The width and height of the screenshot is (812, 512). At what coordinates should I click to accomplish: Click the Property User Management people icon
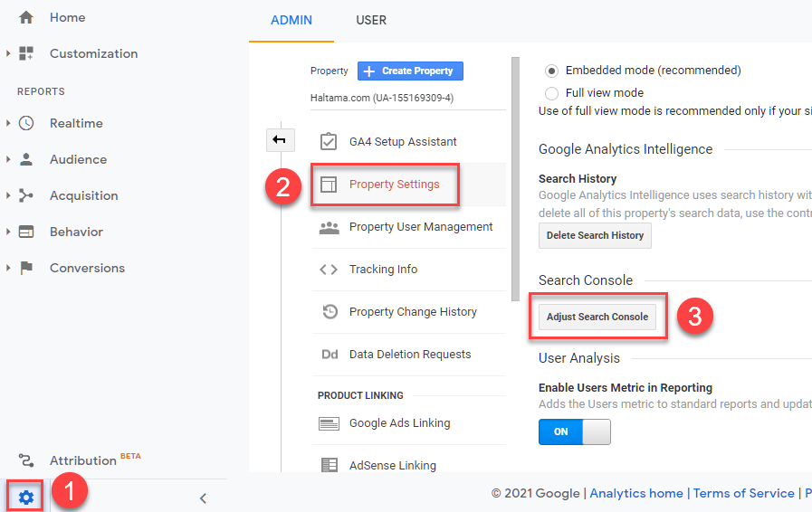329,227
